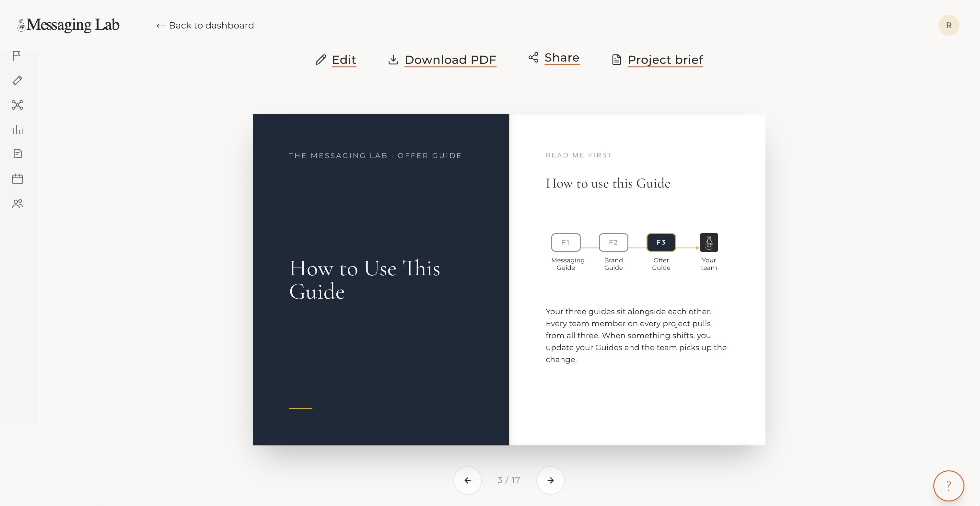Click the pencil icon beside Edit

(321, 60)
